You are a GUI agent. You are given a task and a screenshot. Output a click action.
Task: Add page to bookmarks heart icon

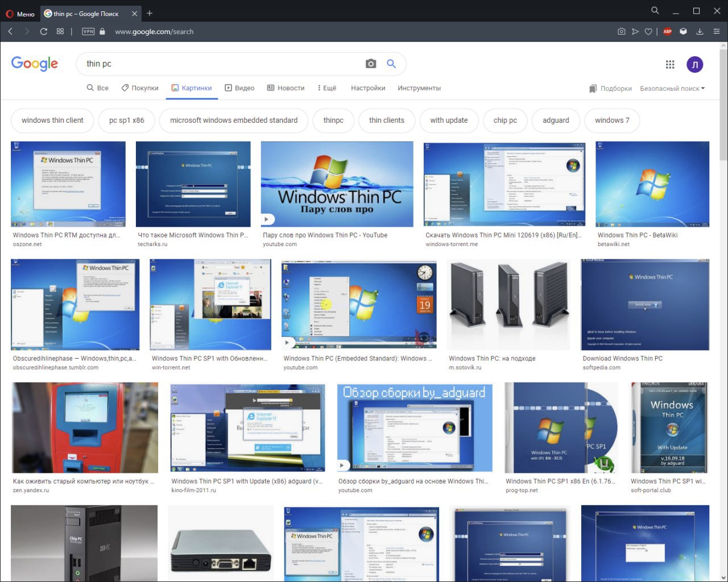(648, 32)
